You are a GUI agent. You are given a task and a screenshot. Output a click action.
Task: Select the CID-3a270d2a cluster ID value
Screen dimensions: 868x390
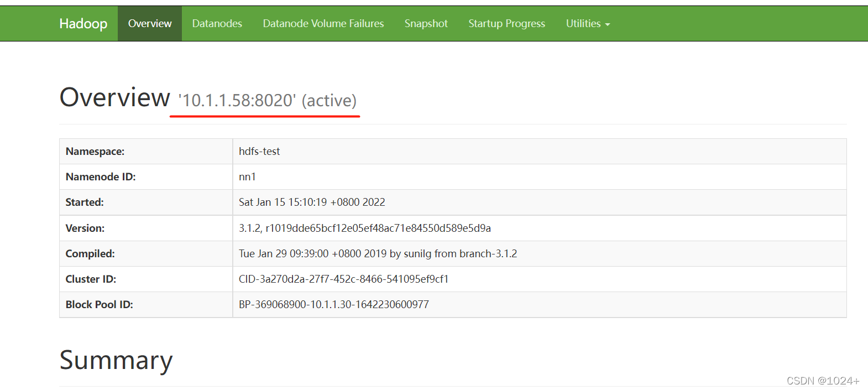click(344, 279)
